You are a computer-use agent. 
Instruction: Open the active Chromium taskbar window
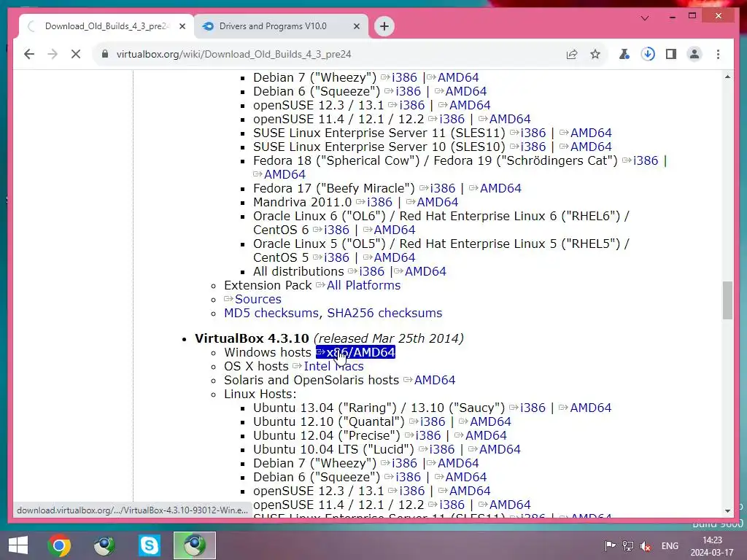coord(194,545)
